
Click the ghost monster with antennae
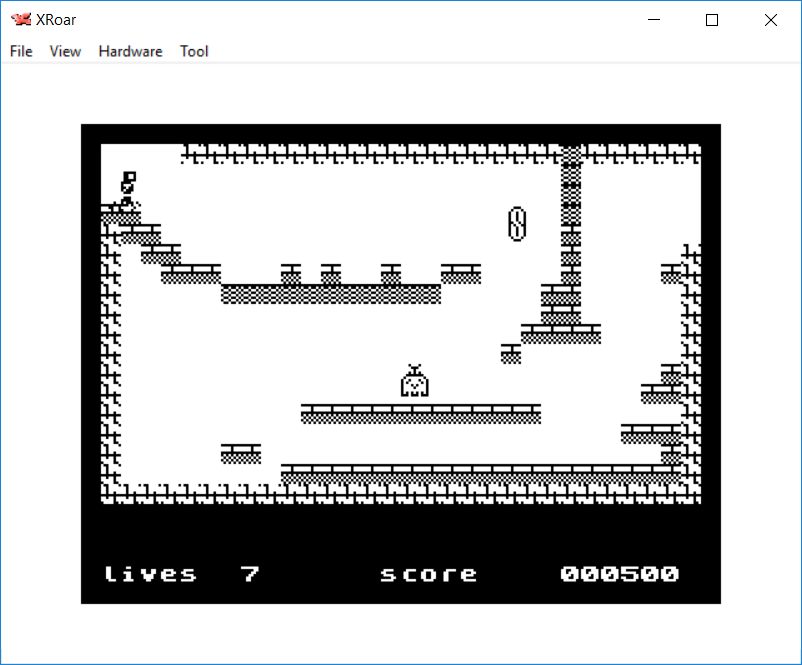tap(414, 381)
